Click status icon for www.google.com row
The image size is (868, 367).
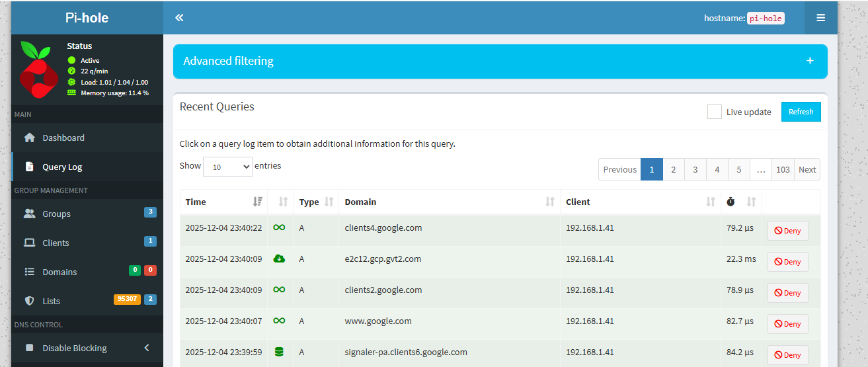[x=279, y=321]
